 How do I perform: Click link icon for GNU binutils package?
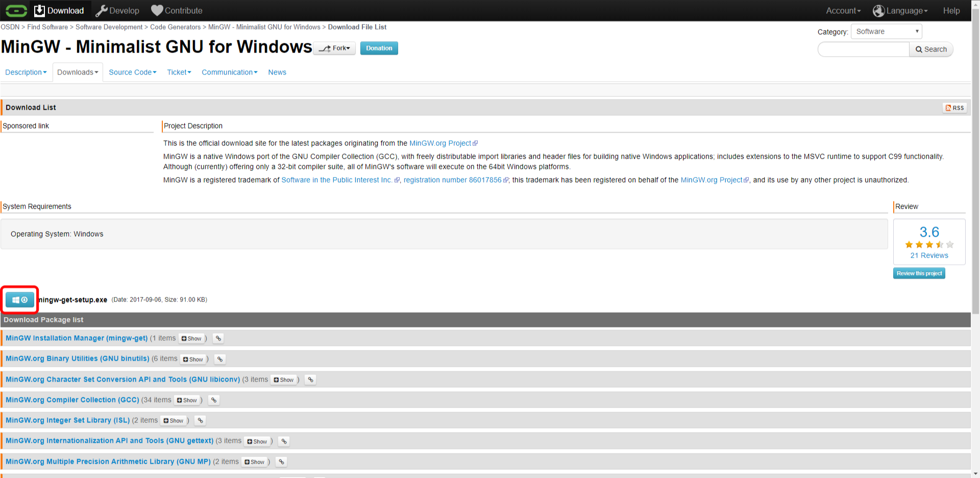(220, 360)
